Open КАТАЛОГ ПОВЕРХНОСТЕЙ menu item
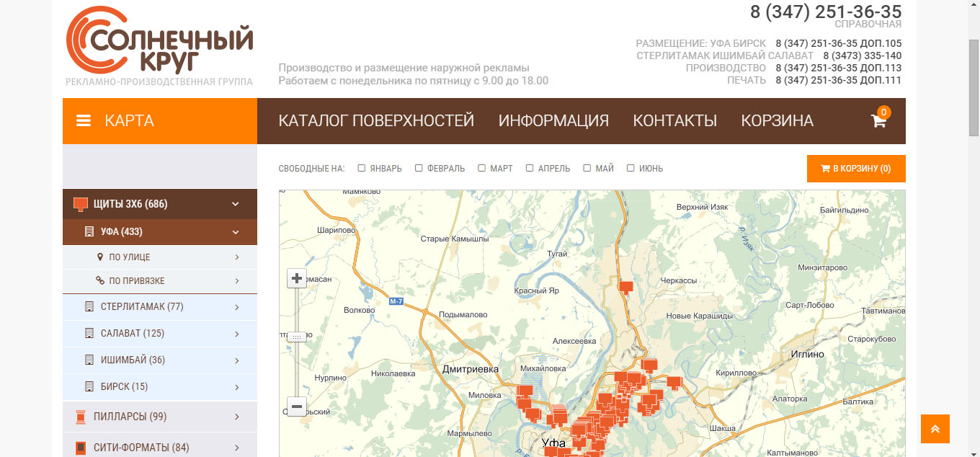The image size is (980, 457). [376, 121]
